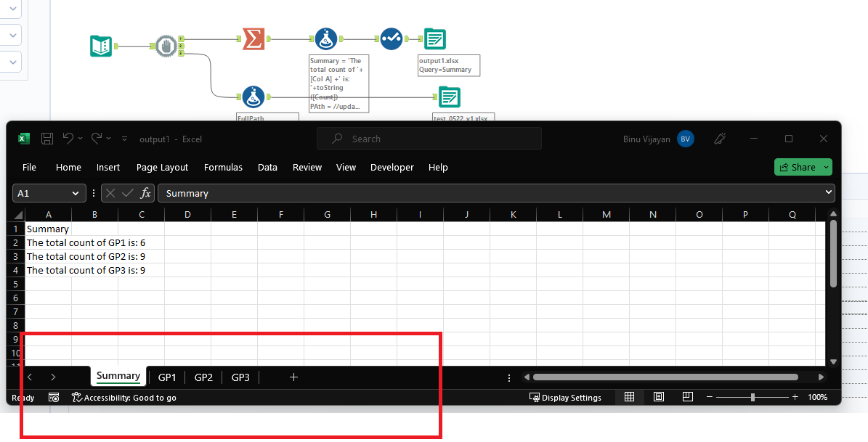
Task: Expand the formula bar with its chevron
Action: (828, 193)
